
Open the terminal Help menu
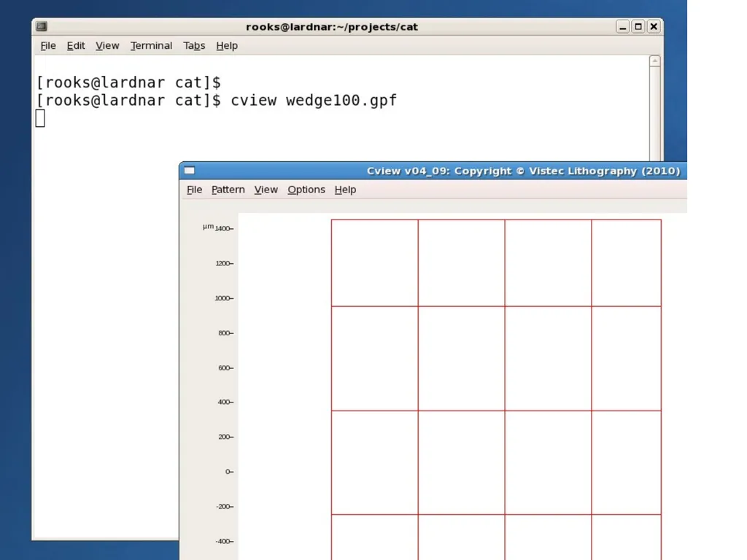[x=227, y=46]
